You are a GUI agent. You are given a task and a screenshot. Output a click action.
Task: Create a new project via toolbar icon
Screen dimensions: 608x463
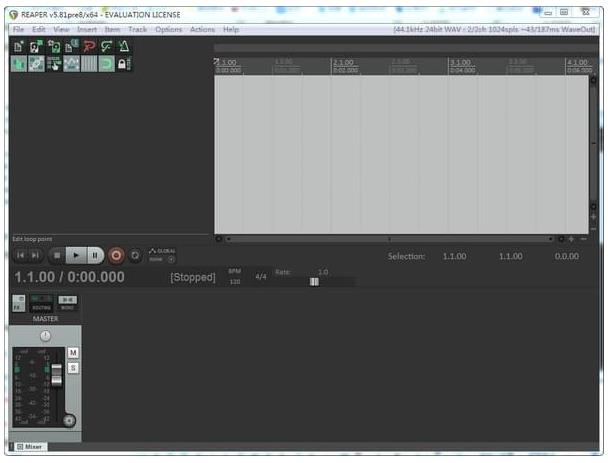(18, 47)
